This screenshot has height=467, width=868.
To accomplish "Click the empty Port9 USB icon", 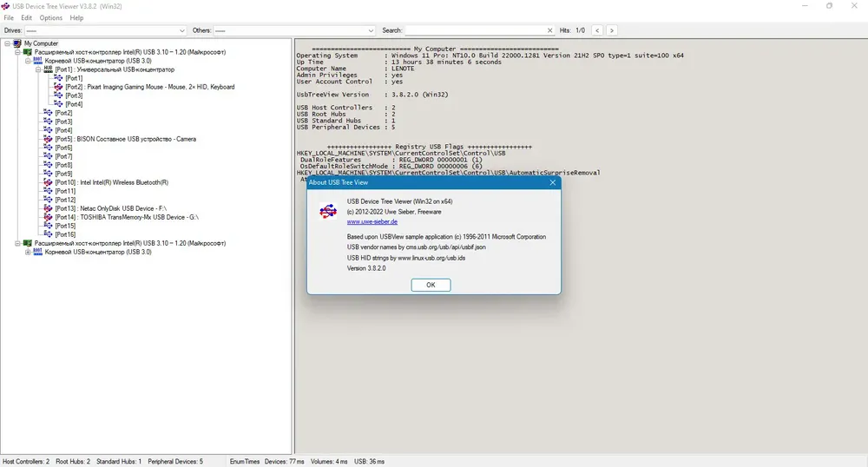I will 48,174.
